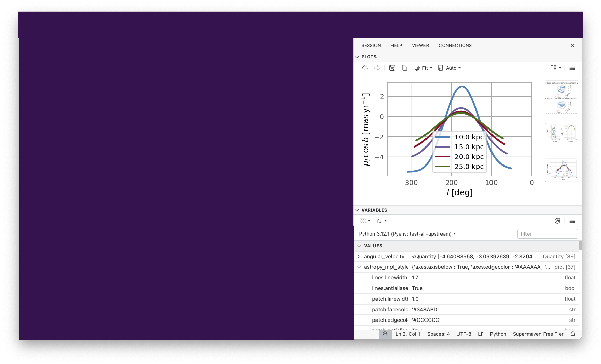Go to next plot with forward arrow
The height and width of the screenshot is (364, 601).
point(377,68)
